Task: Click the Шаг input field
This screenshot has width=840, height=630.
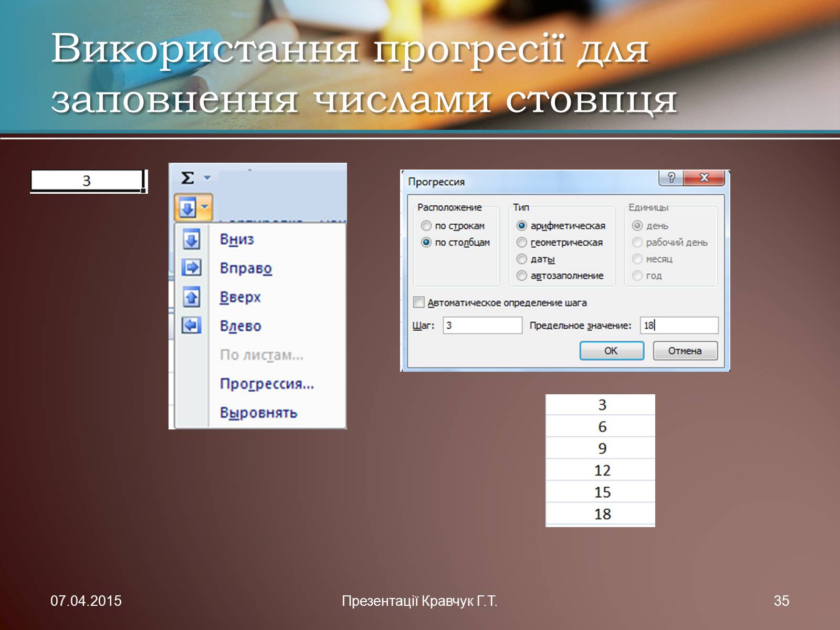Action: point(482,325)
